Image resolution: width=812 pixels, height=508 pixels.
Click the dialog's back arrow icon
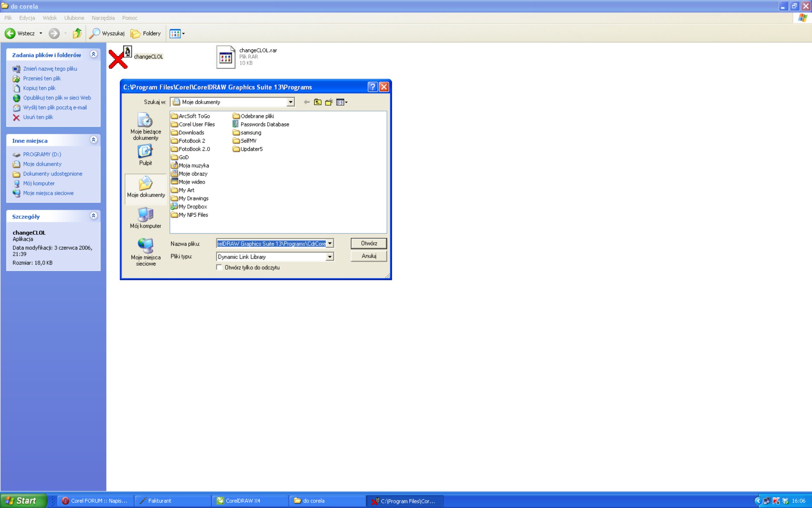tap(307, 102)
